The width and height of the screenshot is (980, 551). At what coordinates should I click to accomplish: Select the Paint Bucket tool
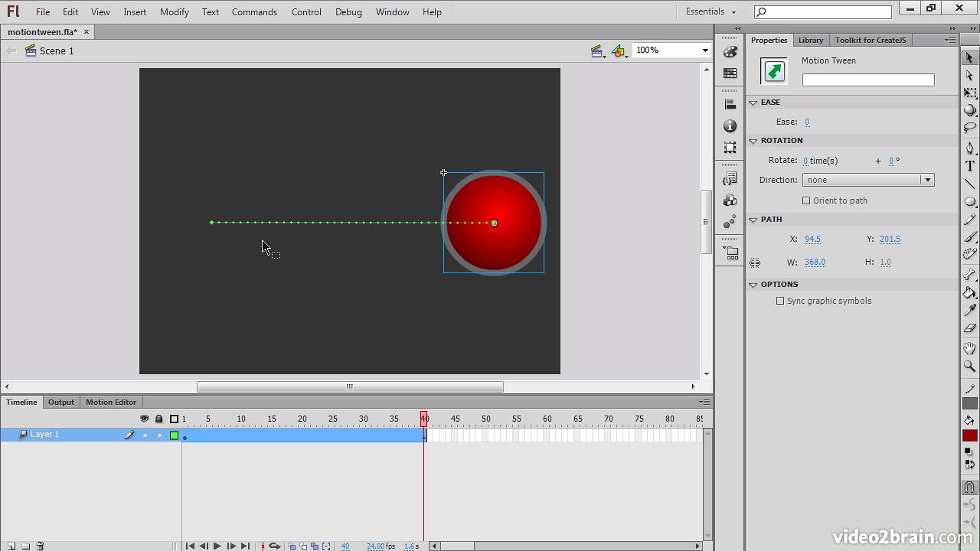[969, 292]
